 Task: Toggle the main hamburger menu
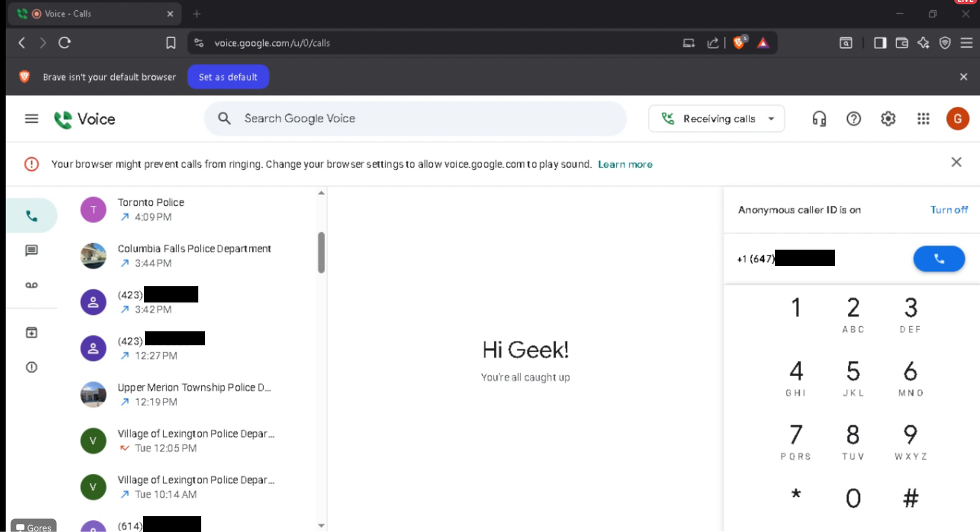pos(31,119)
